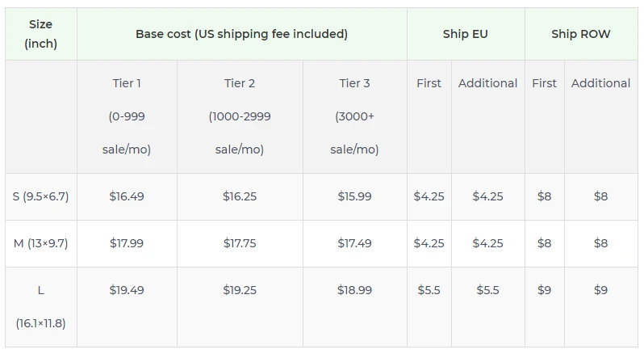Click the "Size (inch)" column header
644x358 pixels.
tap(41, 34)
